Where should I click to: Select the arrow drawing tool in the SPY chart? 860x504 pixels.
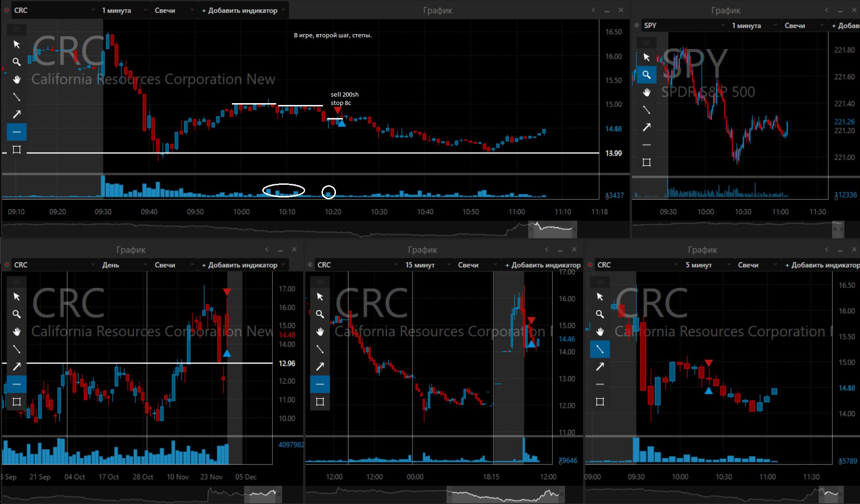646,127
